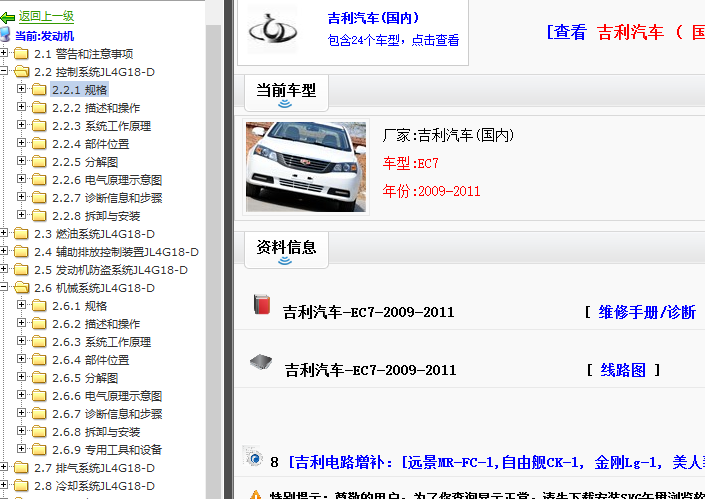This screenshot has width=705, height=499.
Task: Expand the 2.2.3 系统工作原理 node
Action: (21, 125)
